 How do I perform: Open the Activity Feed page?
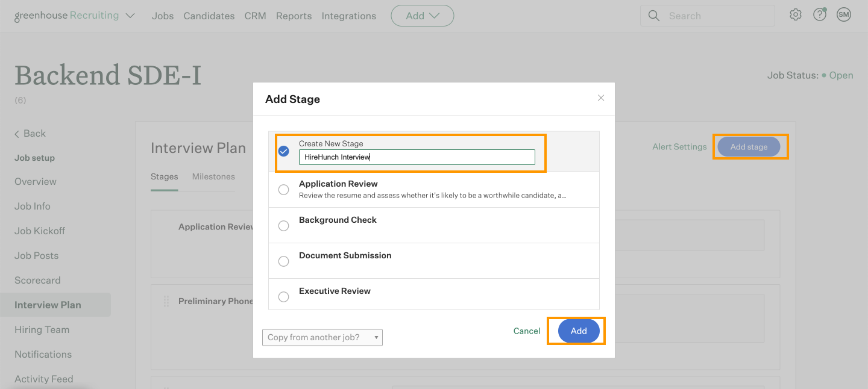(44, 379)
